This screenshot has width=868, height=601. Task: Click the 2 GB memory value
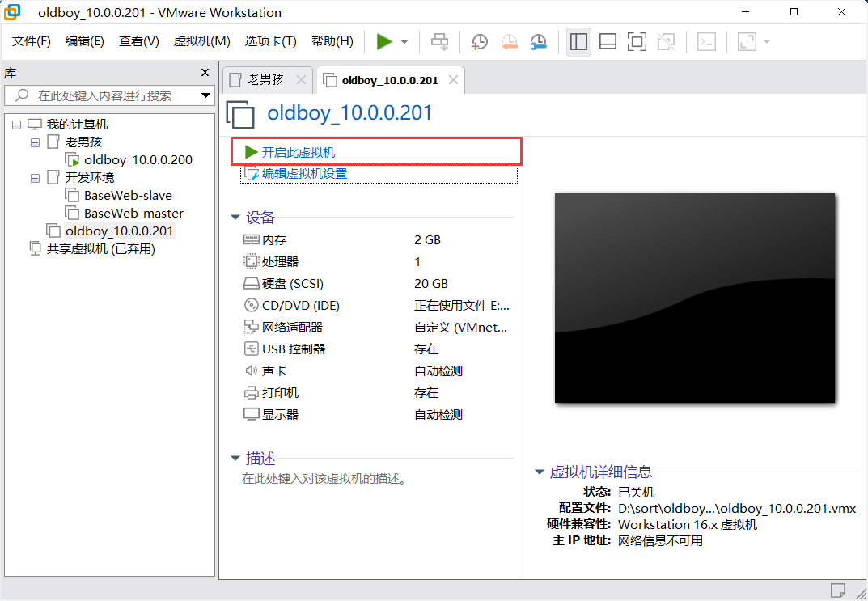click(427, 239)
